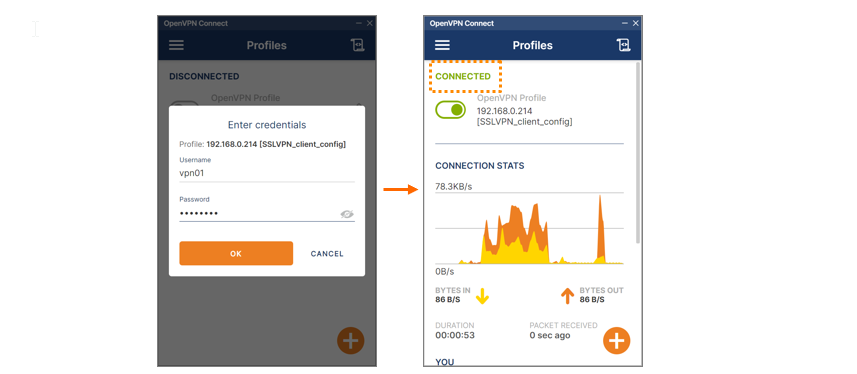857x374 pixels.
Task: Click OK to submit credentials
Action: (x=236, y=254)
